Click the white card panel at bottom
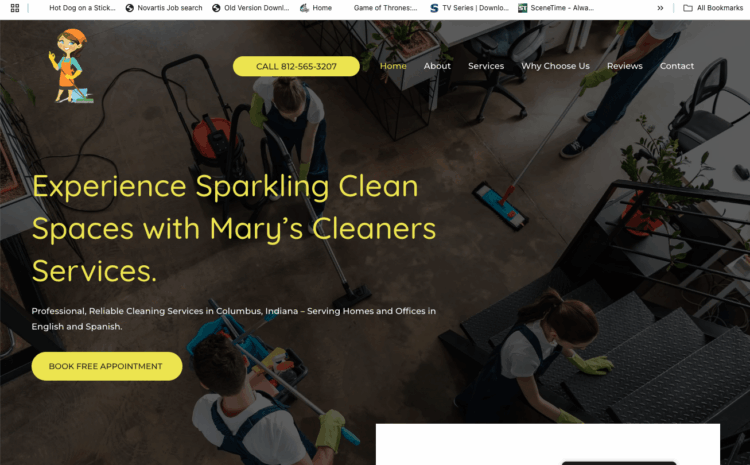Image resolution: width=750 pixels, height=465 pixels. 548,444
